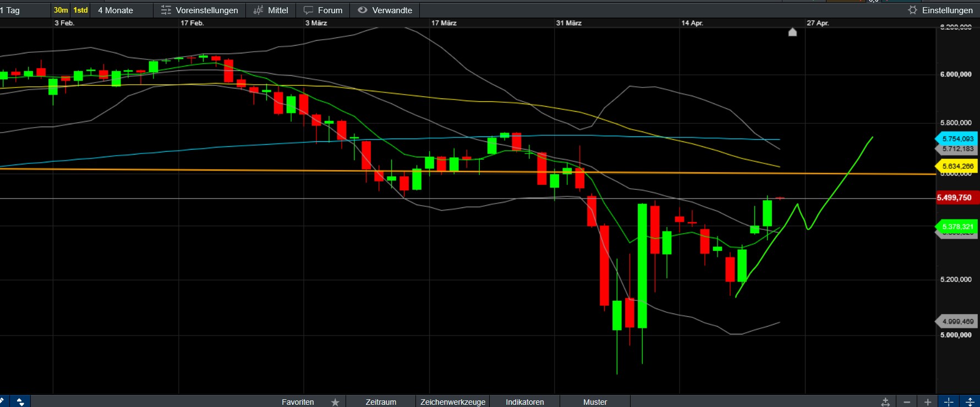
Task: Click the chart anchor icon near zoom controls
Action: point(885,402)
